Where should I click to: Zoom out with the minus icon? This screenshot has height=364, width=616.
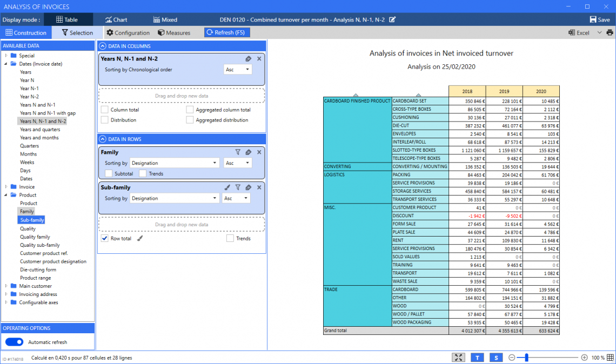[x=512, y=358]
